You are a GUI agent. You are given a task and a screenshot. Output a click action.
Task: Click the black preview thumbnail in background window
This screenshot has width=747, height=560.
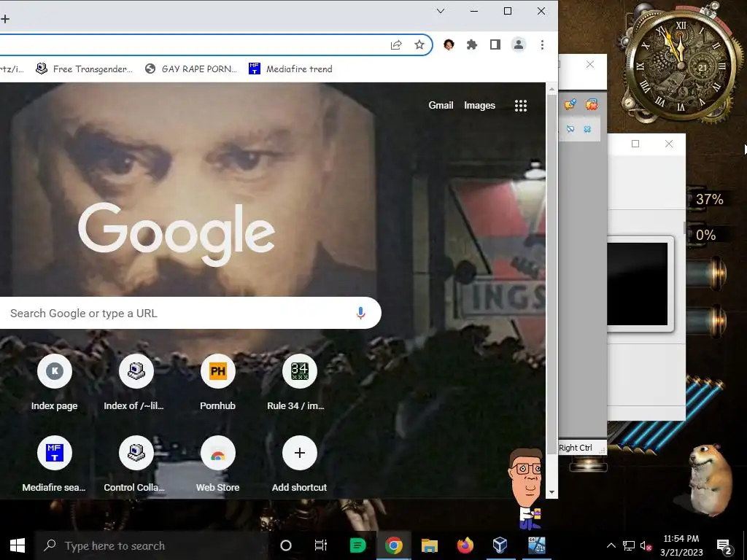point(638,284)
